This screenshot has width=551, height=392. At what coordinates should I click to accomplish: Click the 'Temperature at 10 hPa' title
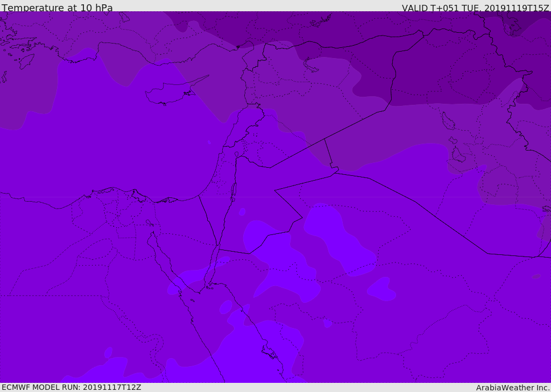57,8
